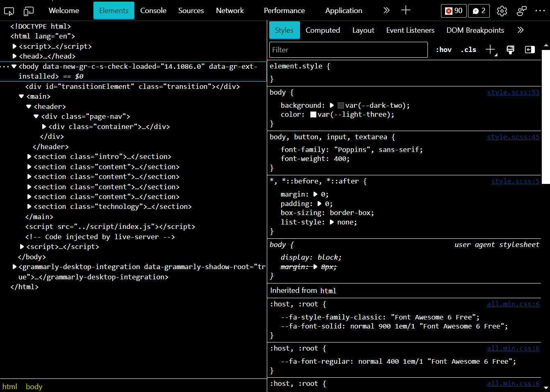
Task: Open the Performance tab
Action: click(284, 11)
